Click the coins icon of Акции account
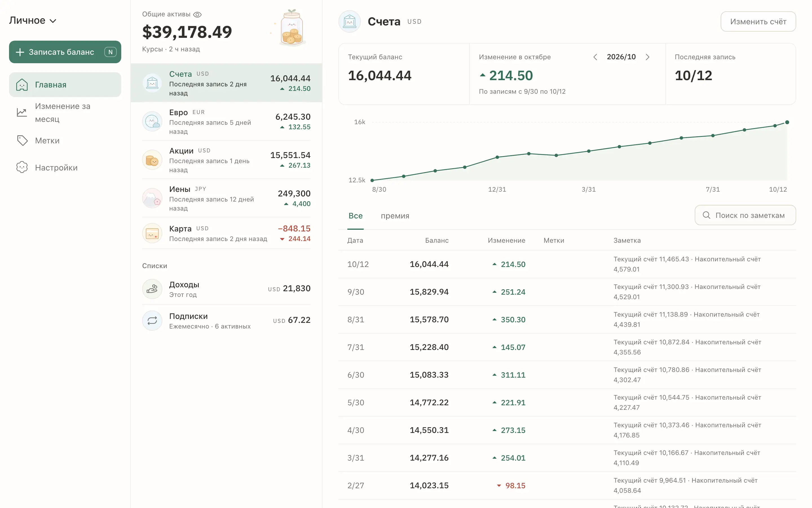 tap(152, 159)
